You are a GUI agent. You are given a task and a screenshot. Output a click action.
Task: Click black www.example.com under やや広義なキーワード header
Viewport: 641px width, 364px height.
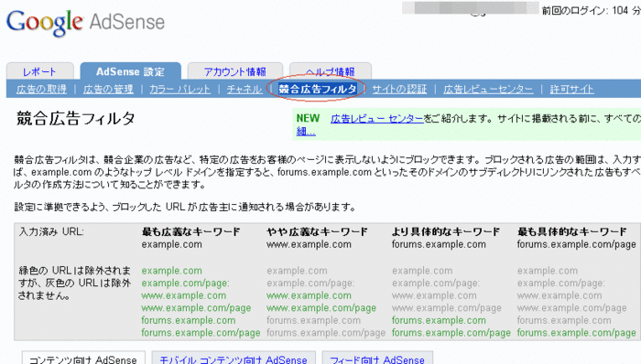(x=310, y=244)
